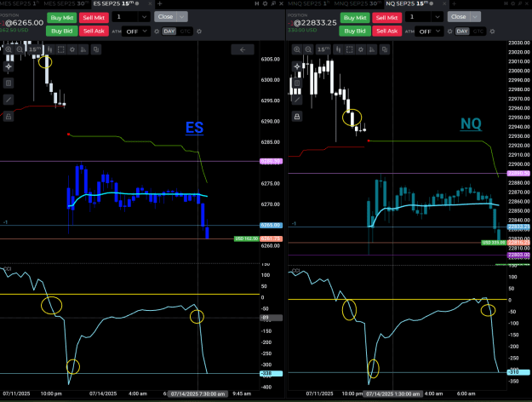Click the back arrow on the ES chart
The height and width of the screenshot is (402, 532).
pyautogui.click(x=243, y=49)
